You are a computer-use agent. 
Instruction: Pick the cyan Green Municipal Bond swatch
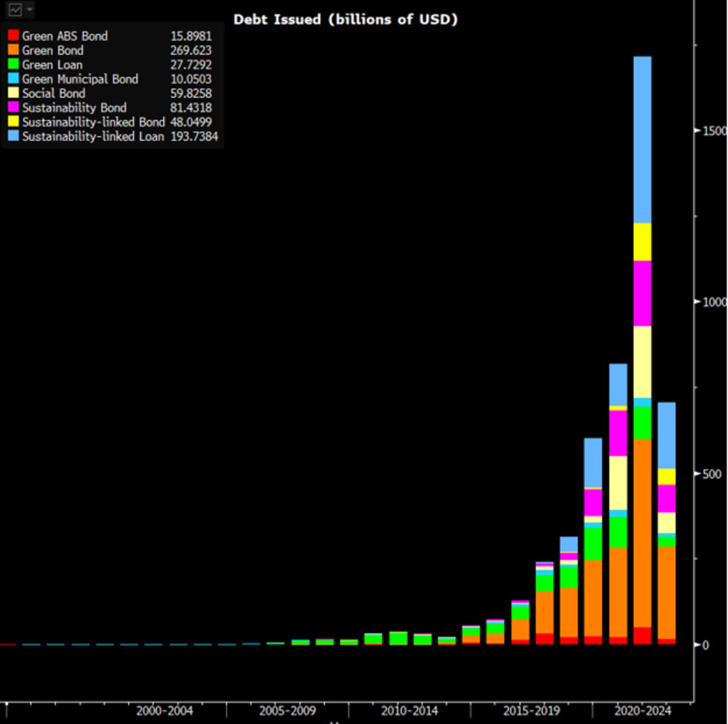13,79
